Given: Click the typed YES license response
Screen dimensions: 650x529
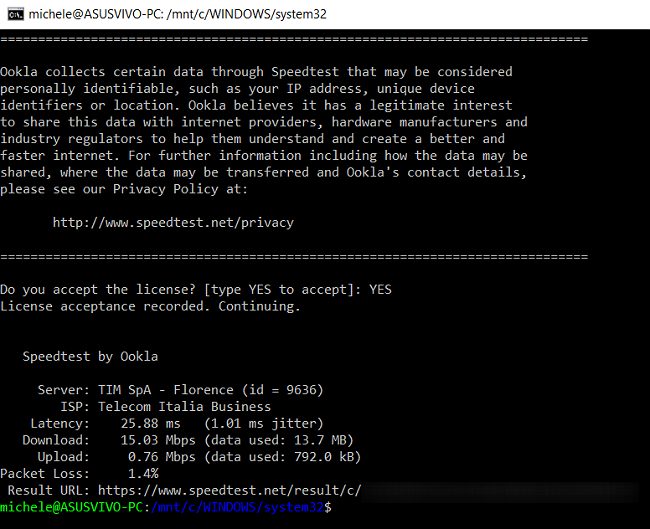Looking at the screenshot, I should tap(380, 289).
